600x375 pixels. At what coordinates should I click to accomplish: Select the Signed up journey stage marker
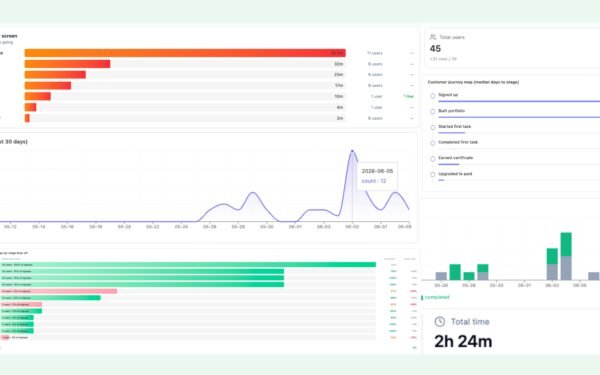pos(432,96)
